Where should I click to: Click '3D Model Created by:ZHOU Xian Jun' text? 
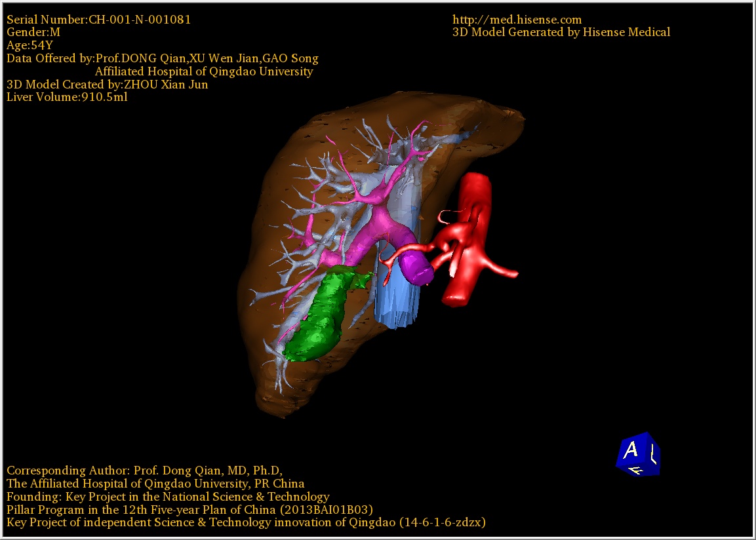click(x=107, y=85)
